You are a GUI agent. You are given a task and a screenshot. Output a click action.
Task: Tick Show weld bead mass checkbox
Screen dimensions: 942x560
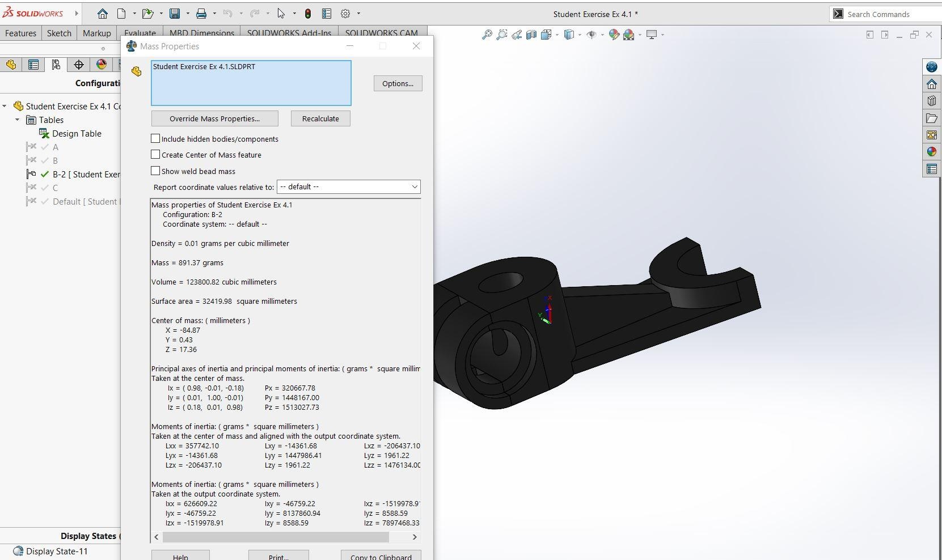pyautogui.click(x=155, y=171)
